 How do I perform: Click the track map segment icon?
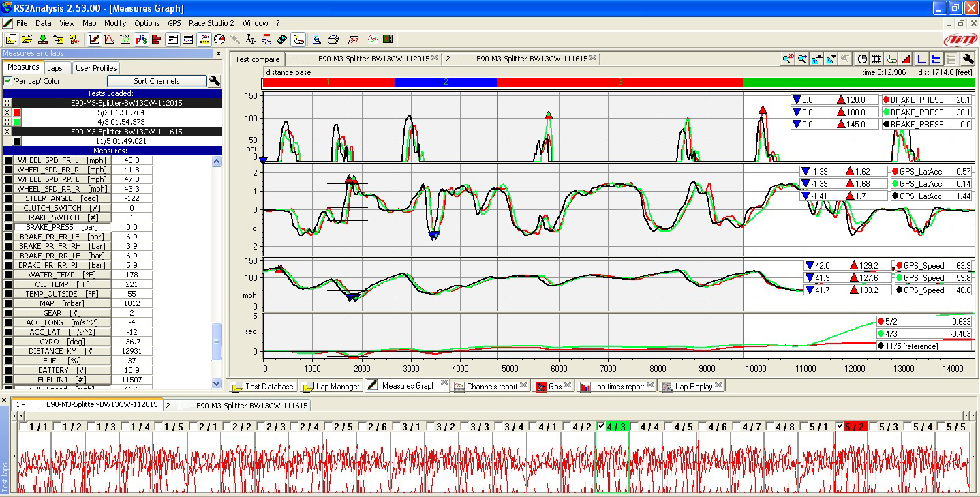(298, 39)
